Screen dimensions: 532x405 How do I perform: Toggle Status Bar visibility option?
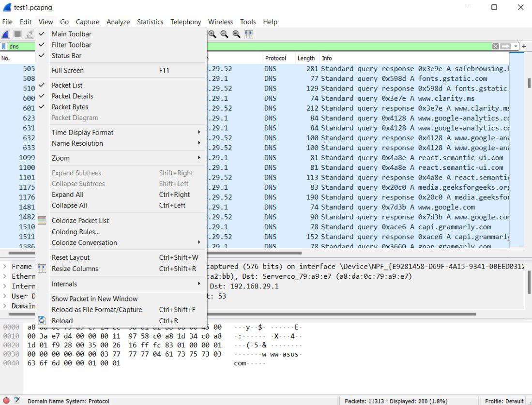tap(66, 56)
